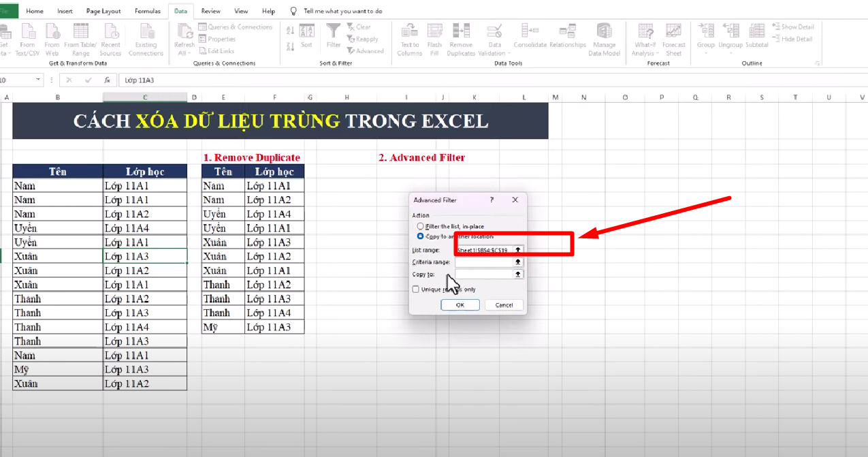
Task: Click Show Detail in the Outline group
Action: (x=792, y=27)
